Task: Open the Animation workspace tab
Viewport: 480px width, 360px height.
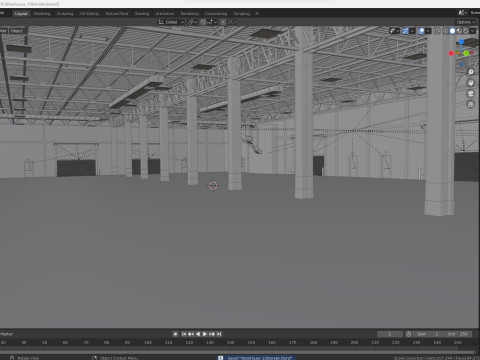Action: [x=165, y=14]
